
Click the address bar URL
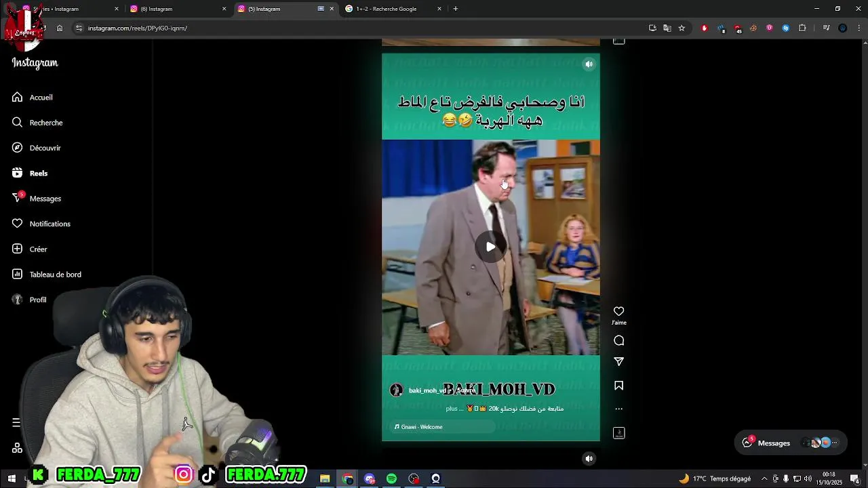[138, 28]
